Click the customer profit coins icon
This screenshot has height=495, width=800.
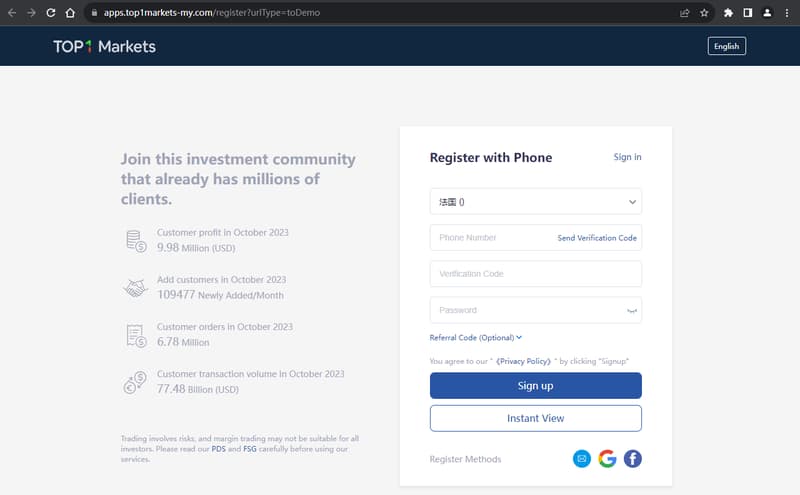tap(136, 241)
